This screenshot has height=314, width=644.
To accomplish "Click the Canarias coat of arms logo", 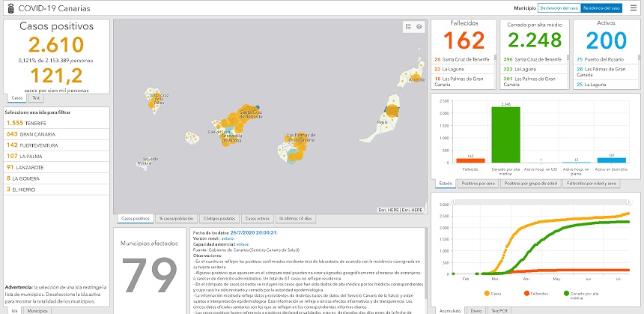I will [x=8, y=7].
